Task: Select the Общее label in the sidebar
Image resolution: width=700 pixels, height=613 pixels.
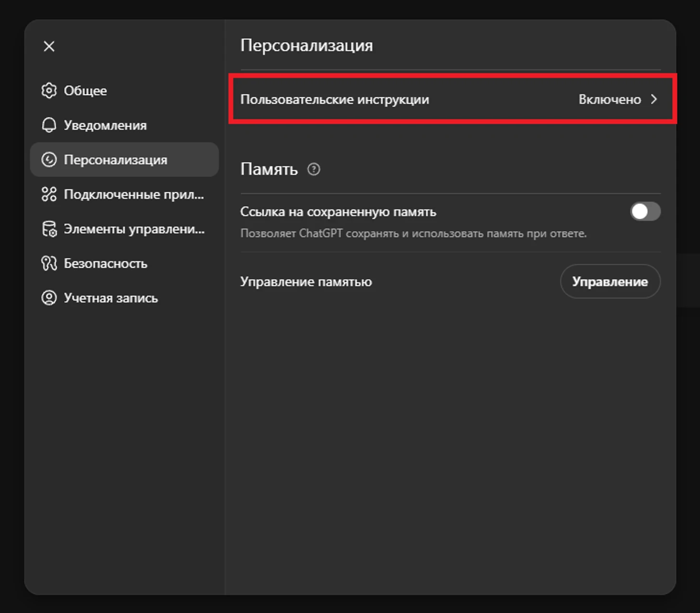Action: coord(85,91)
